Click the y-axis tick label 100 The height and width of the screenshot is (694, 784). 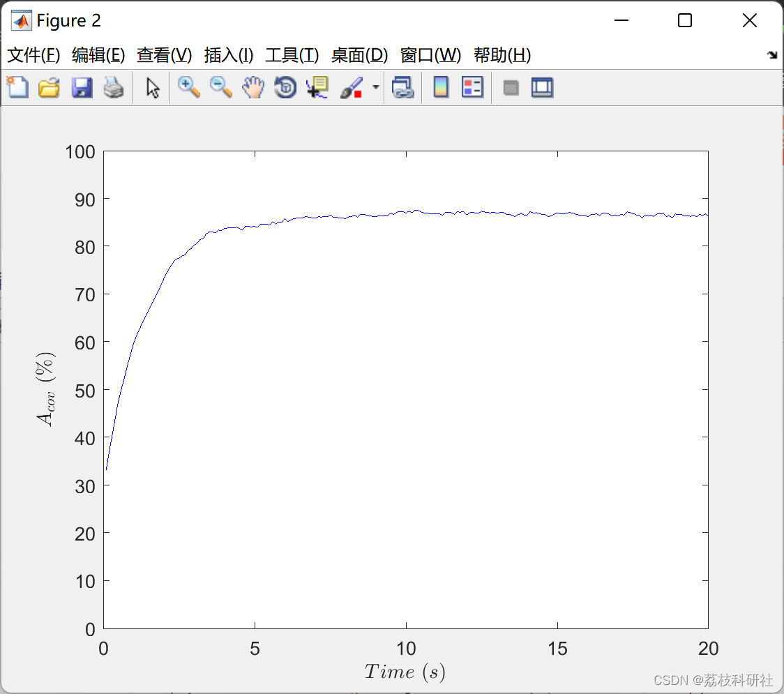pos(80,152)
